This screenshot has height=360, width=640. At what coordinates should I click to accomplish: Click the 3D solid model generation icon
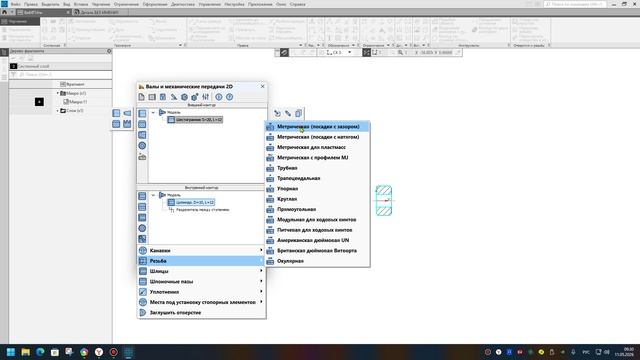[x=195, y=97]
